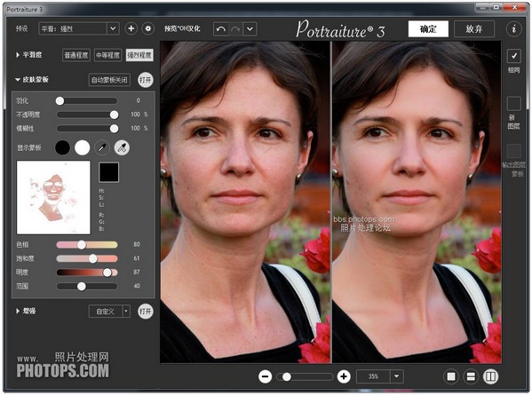This screenshot has width=532, height=395.
Task: Click the hue value 80
Action: point(137,244)
